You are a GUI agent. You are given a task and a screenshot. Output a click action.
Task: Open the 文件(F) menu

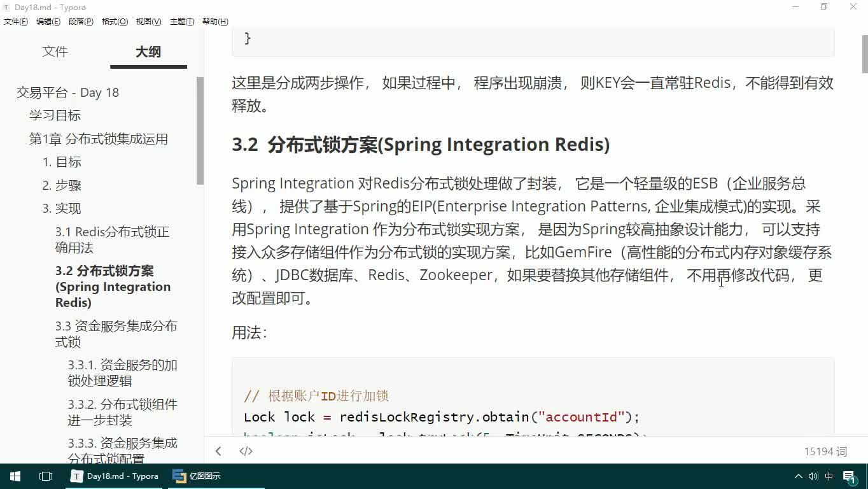click(16, 22)
